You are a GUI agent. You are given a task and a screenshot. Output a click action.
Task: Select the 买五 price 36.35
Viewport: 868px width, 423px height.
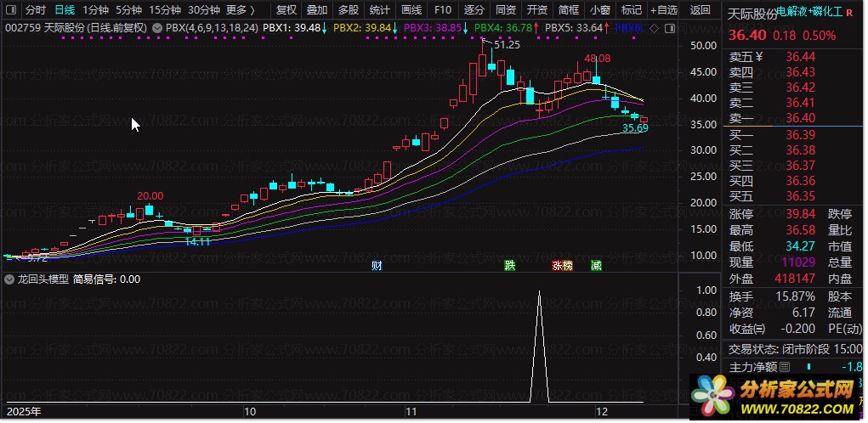coord(801,196)
